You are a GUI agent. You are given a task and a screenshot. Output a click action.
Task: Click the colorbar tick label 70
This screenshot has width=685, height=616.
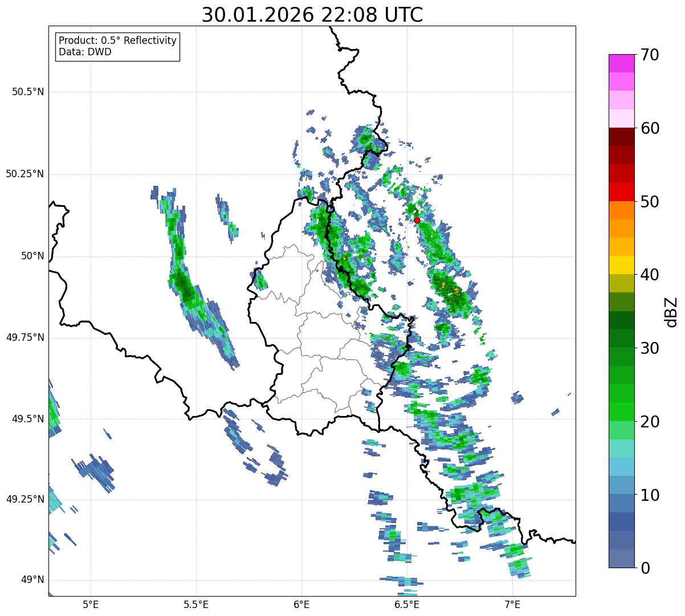[650, 55]
